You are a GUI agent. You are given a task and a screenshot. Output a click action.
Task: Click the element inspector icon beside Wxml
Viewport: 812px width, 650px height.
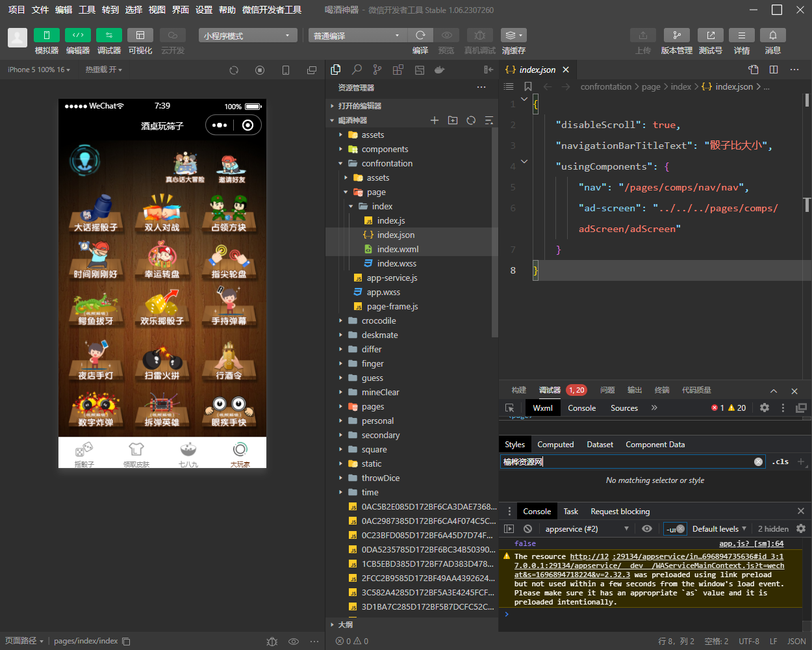(510, 408)
